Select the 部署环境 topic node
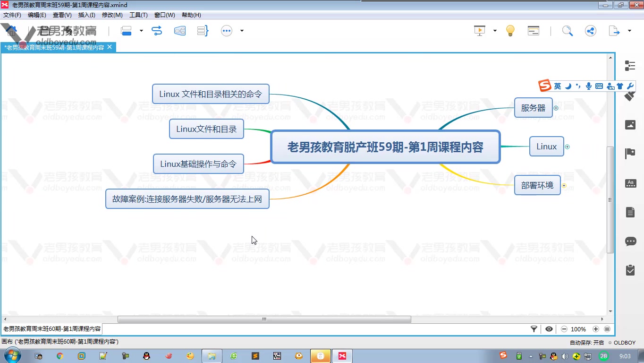 tap(537, 185)
